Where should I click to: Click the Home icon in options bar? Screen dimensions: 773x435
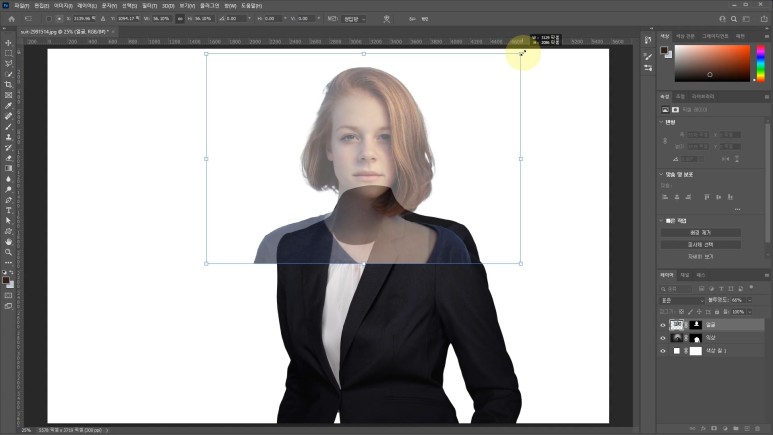tap(12, 19)
